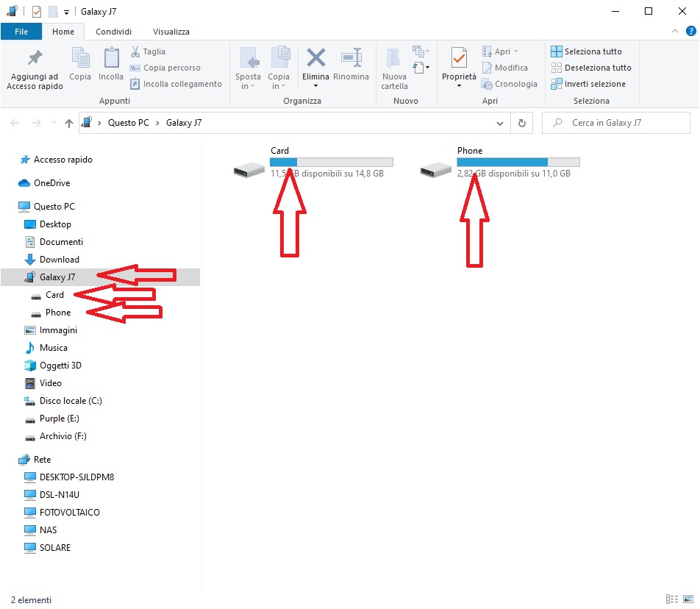Switch to the Condividi ribbon tab

(x=113, y=32)
